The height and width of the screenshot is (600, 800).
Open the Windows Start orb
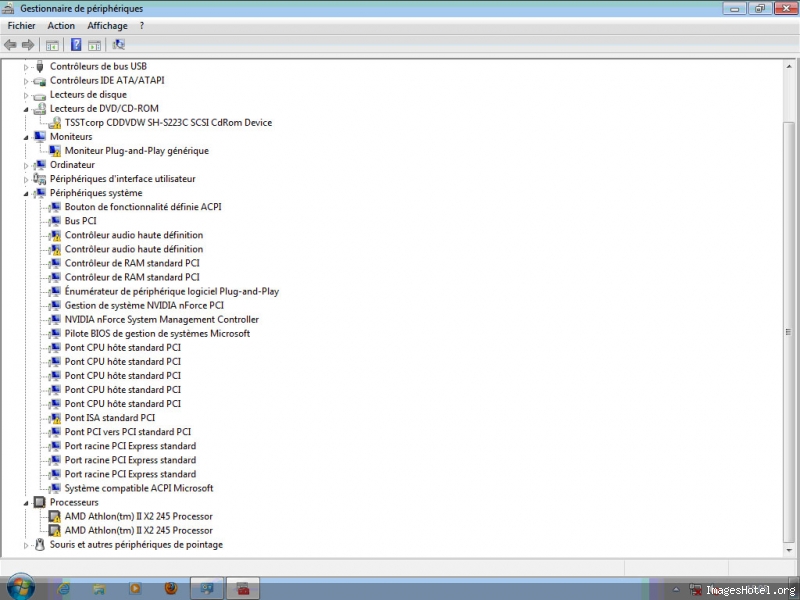pos(21,587)
